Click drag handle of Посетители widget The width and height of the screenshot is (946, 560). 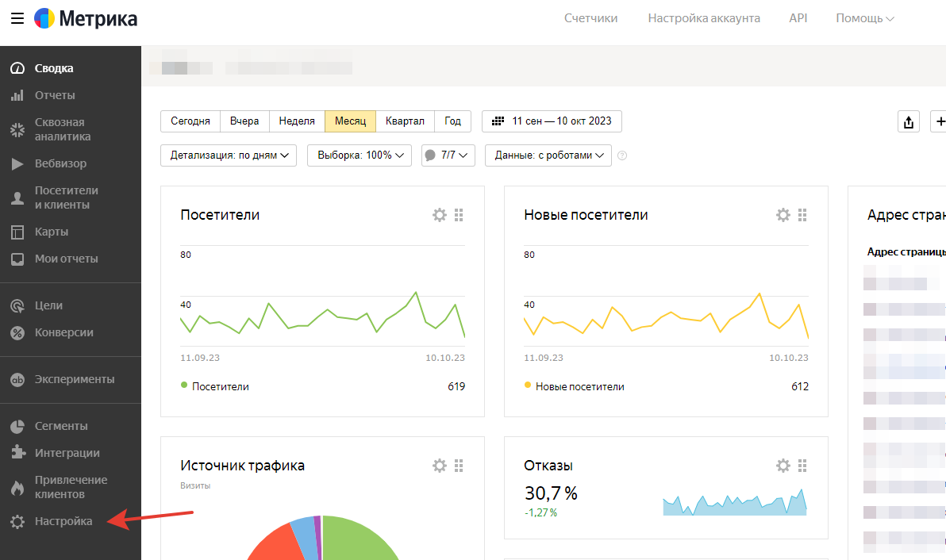pyautogui.click(x=459, y=215)
